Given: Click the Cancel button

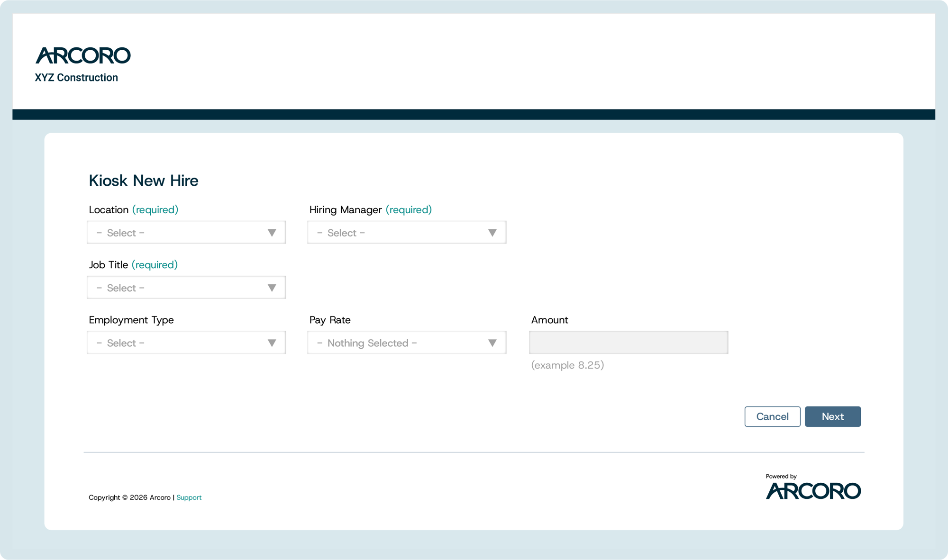Looking at the screenshot, I should [773, 416].
